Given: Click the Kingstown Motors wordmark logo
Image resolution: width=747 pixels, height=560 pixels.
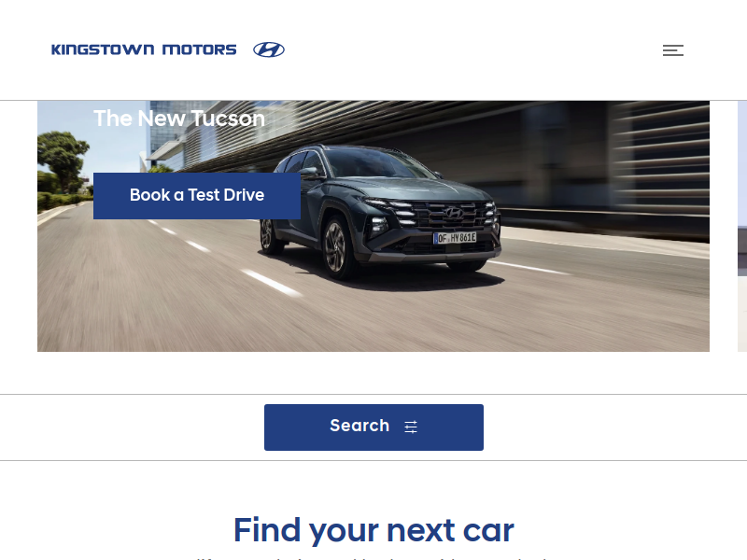Looking at the screenshot, I should click(x=144, y=49).
